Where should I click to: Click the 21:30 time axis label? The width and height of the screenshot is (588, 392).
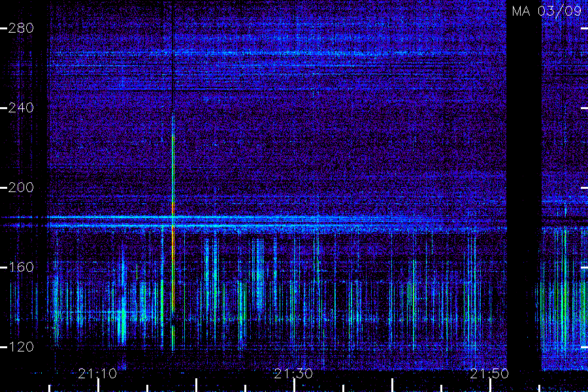click(x=293, y=374)
